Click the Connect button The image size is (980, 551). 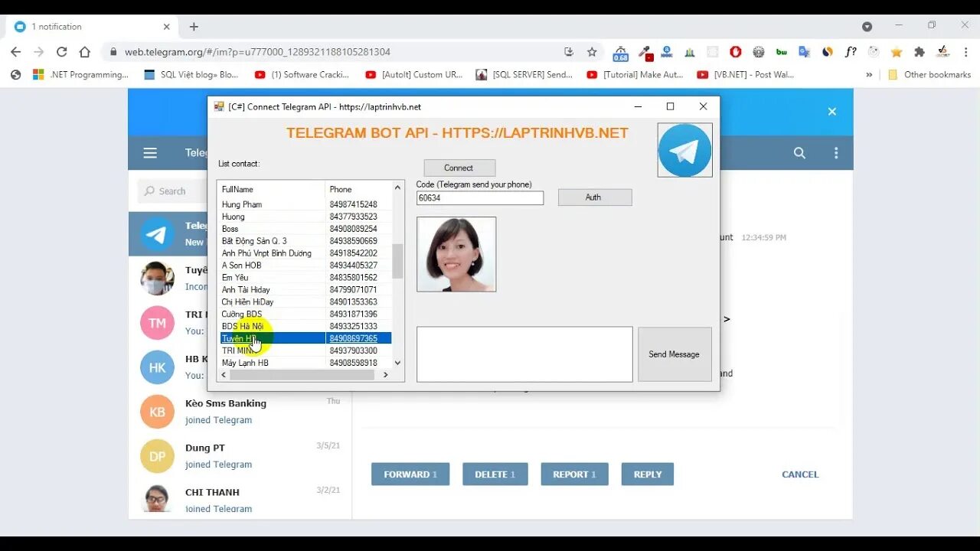[459, 168]
